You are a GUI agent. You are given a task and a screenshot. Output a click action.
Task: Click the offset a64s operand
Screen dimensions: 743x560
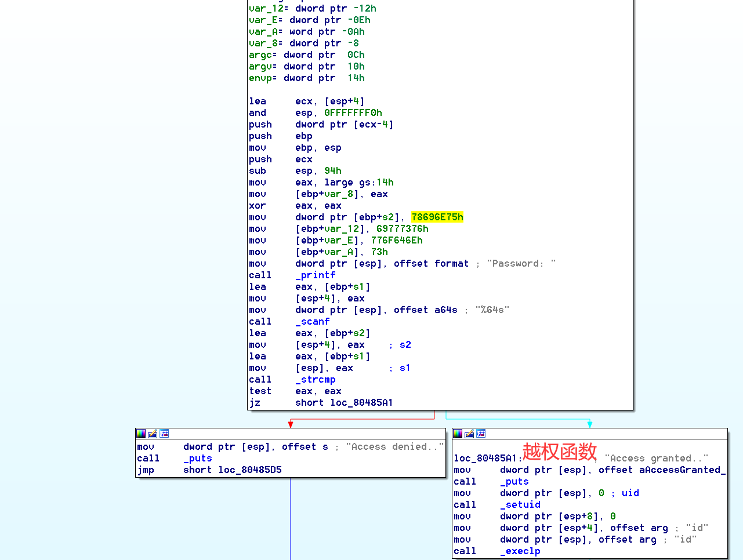click(425, 310)
